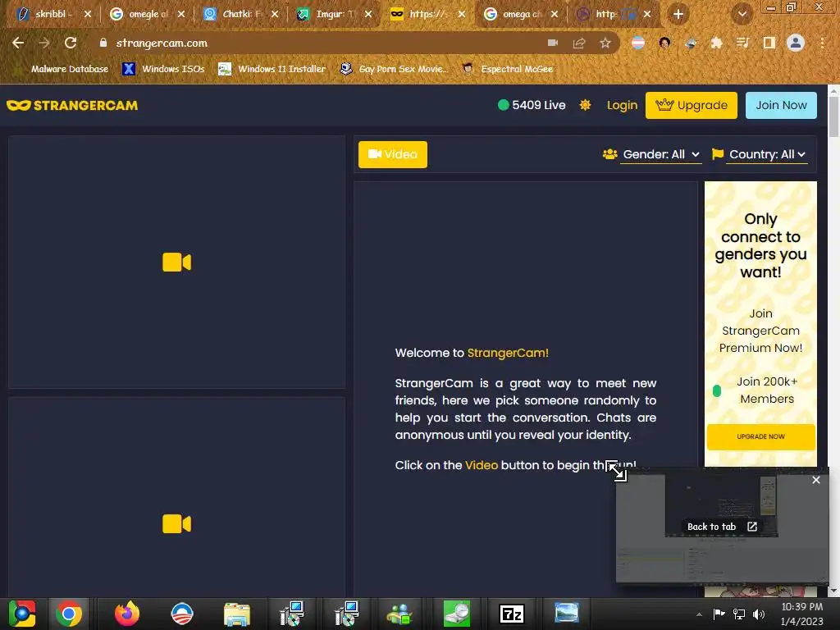
Task: Click the 5409 Live counter
Action: (x=532, y=105)
